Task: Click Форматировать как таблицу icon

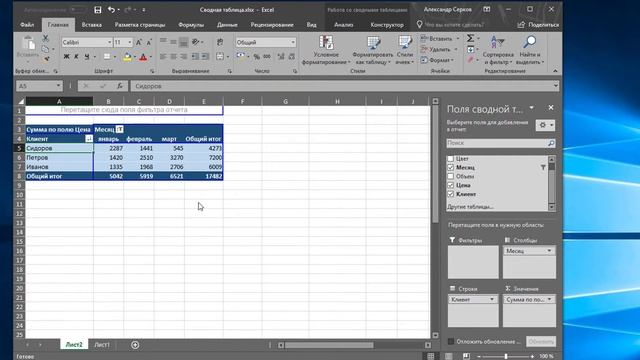Action: pyautogui.click(x=373, y=42)
